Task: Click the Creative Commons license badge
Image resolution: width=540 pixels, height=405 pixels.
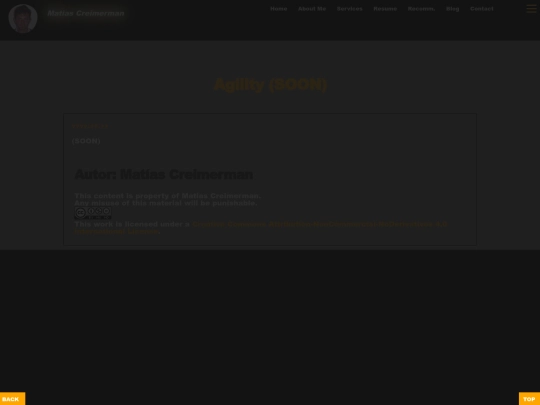Action: 93,213
